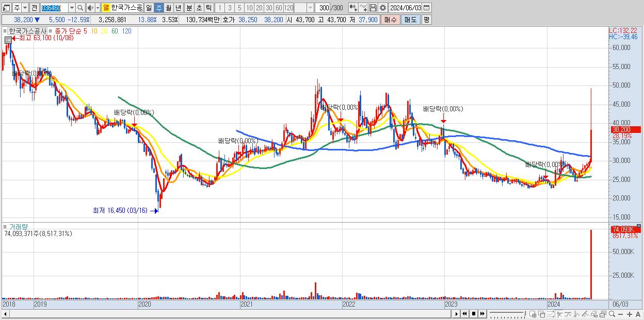This screenshot has width=644, height=320.
Task: Choose the 120 interval button
Action: click(x=289, y=8)
